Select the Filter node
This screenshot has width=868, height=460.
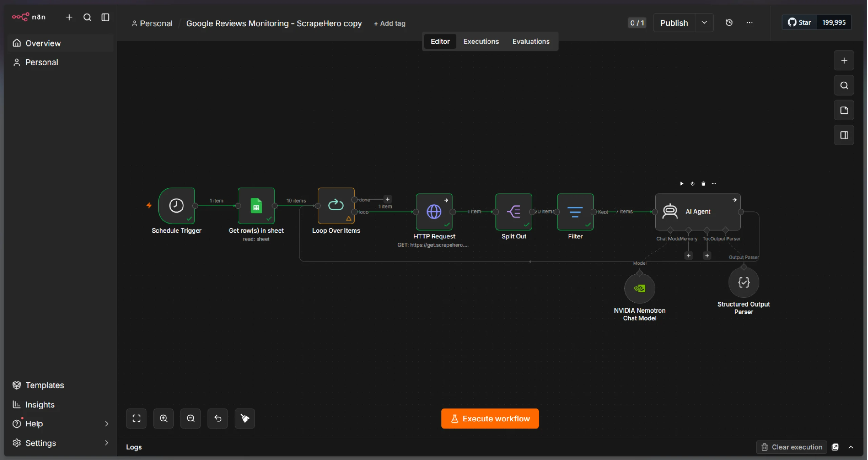pos(575,212)
